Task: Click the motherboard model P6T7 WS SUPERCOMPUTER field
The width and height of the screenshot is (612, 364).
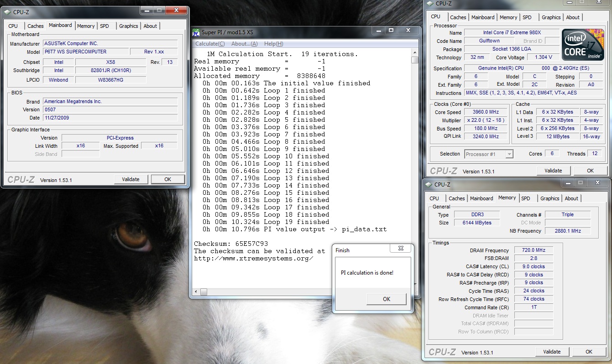Action: tap(86, 52)
